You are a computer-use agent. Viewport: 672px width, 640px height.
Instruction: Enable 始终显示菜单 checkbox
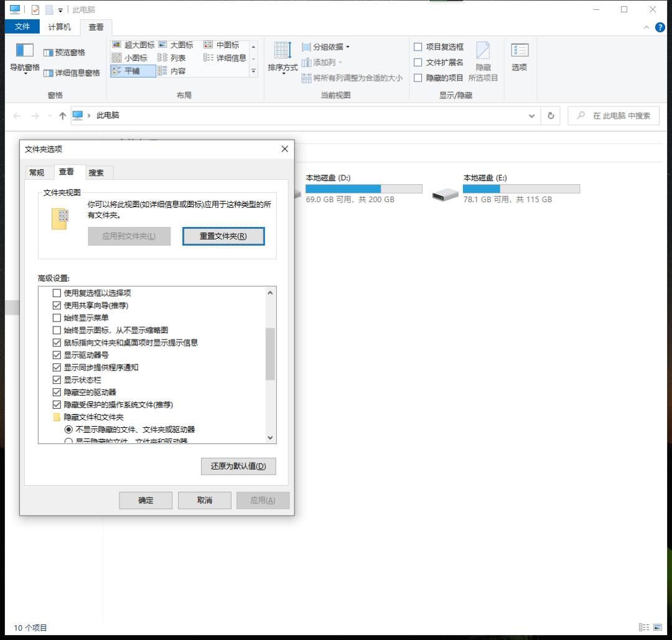pyautogui.click(x=57, y=318)
